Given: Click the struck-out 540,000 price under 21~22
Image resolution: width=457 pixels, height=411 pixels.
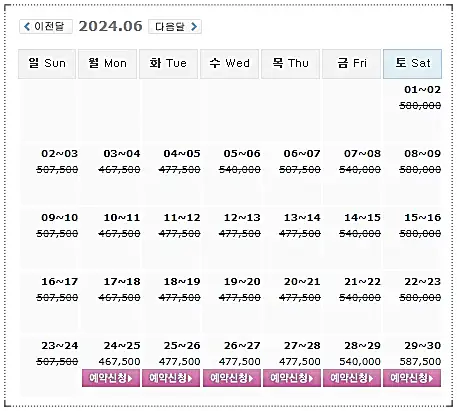Looking at the screenshot, I should pos(360,298).
